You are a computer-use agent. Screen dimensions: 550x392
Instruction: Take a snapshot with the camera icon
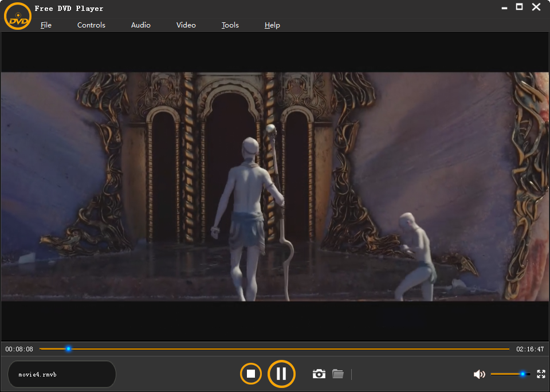click(x=319, y=374)
